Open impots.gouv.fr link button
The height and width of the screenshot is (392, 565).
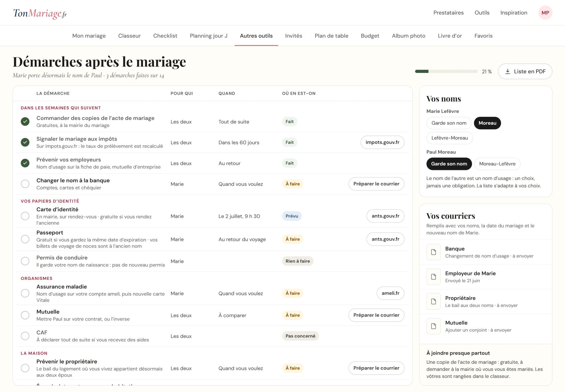pyautogui.click(x=382, y=142)
